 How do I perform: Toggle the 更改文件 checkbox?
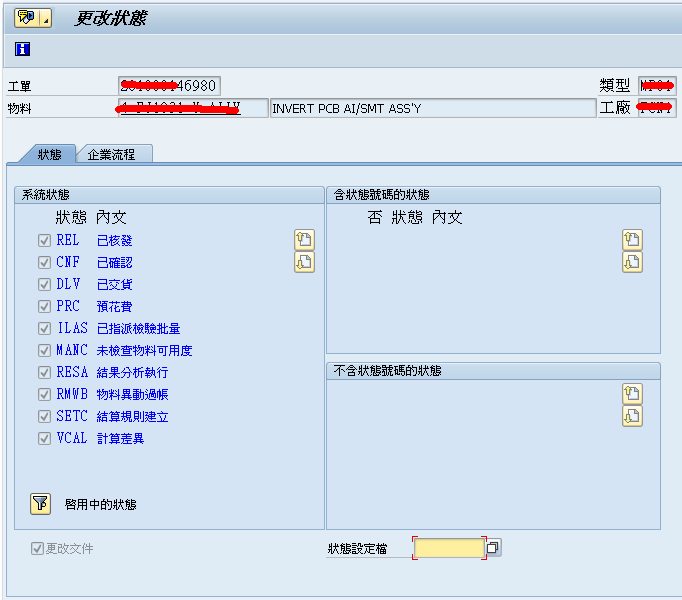[x=37, y=548]
